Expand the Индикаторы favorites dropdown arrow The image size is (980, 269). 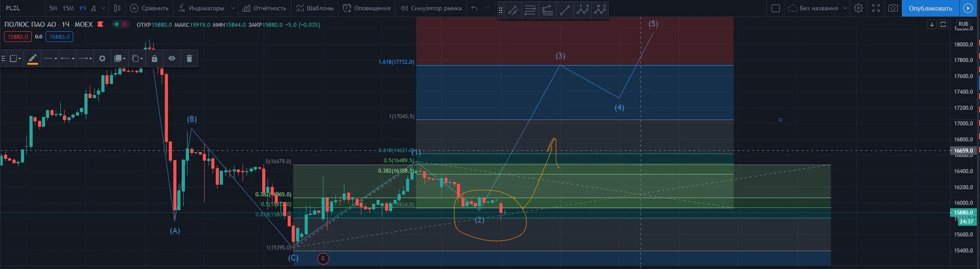pos(233,8)
